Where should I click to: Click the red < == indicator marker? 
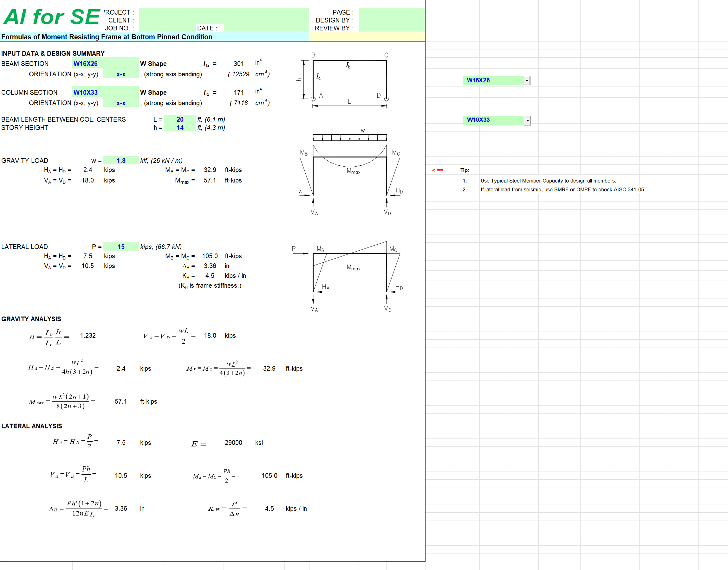[x=438, y=170]
